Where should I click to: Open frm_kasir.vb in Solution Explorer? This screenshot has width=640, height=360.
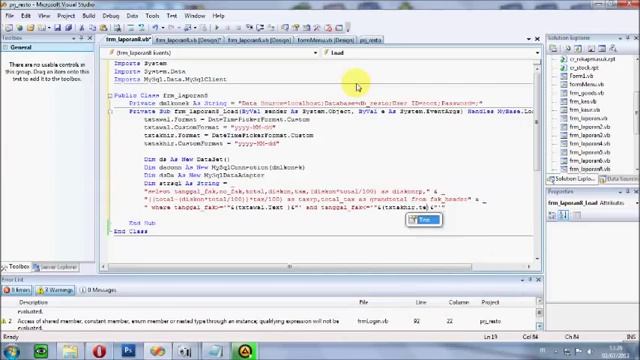tap(584, 110)
